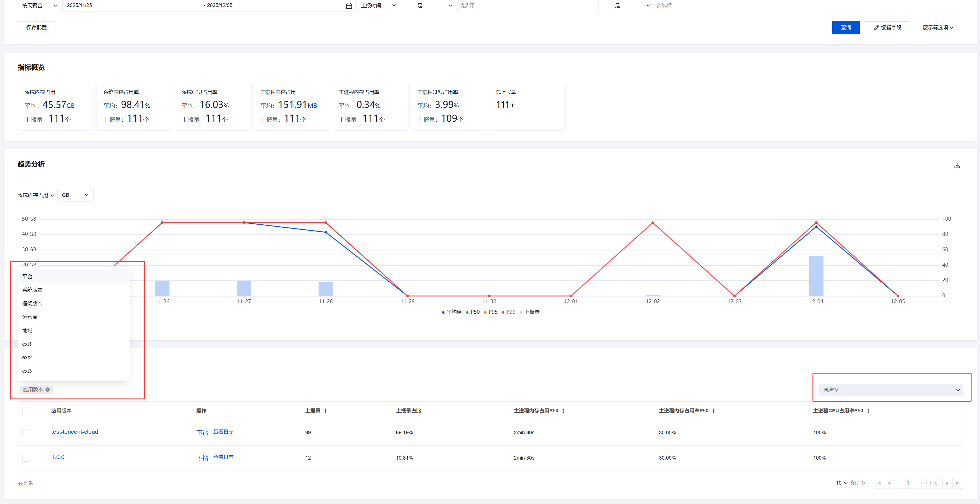Viewport: 980px width, 504px height.
Task: Check the 1.0.0 row checkbox
Action: 26,458
